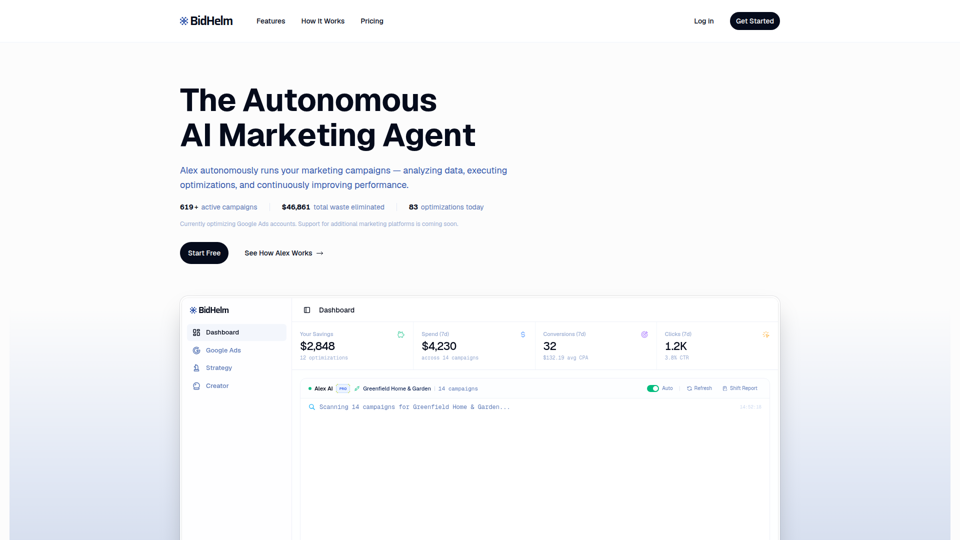Click the $2,848 savings value
The image size is (960, 540).
317,346
